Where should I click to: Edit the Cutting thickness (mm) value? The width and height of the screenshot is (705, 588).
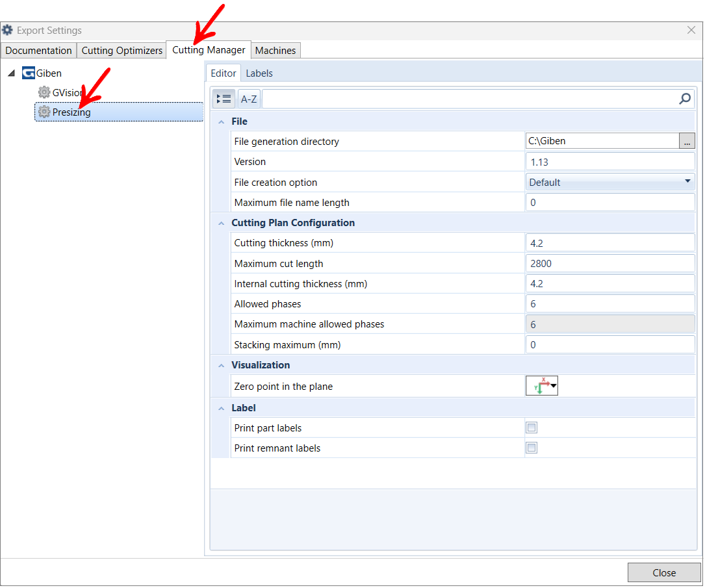click(x=610, y=243)
